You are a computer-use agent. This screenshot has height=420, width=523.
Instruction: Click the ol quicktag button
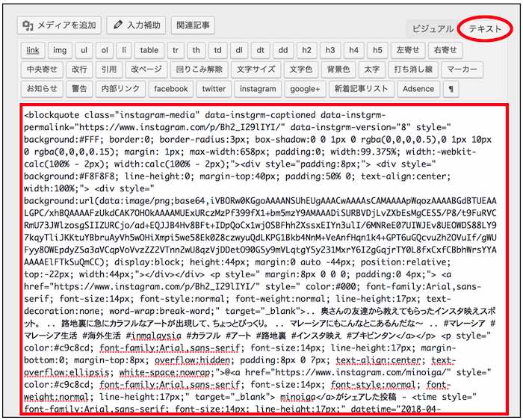pos(105,50)
